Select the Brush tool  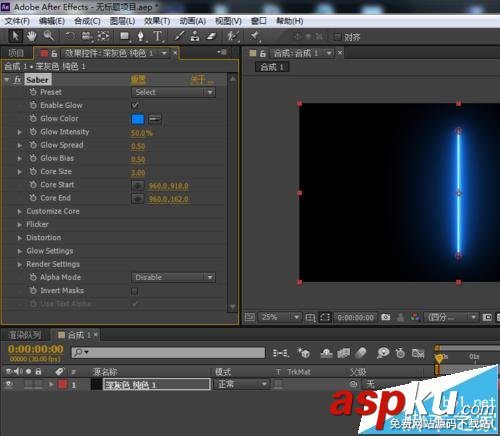[x=179, y=36]
